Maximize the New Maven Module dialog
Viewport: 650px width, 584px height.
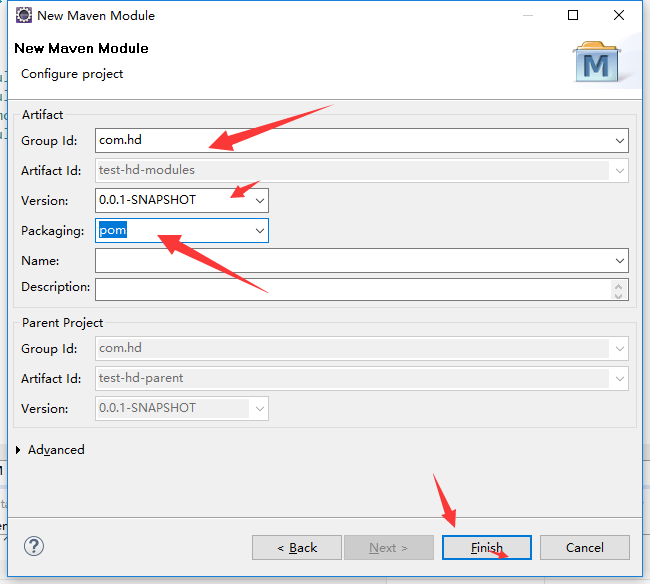click(573, 15)
